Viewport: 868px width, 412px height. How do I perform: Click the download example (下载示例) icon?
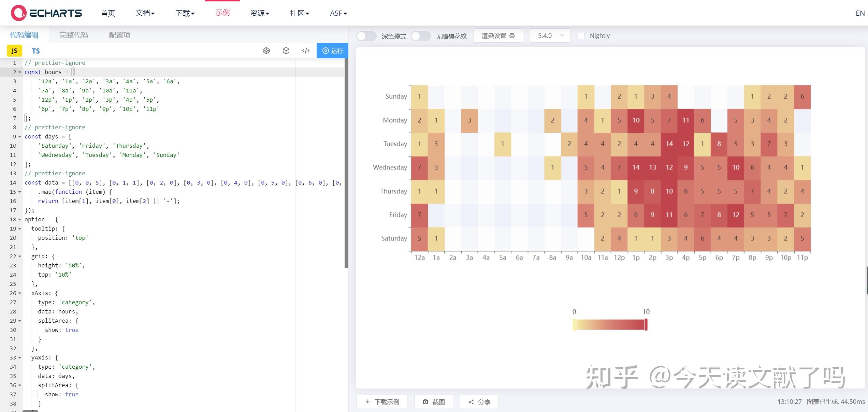pyautogui.click(x=367, y=402)
